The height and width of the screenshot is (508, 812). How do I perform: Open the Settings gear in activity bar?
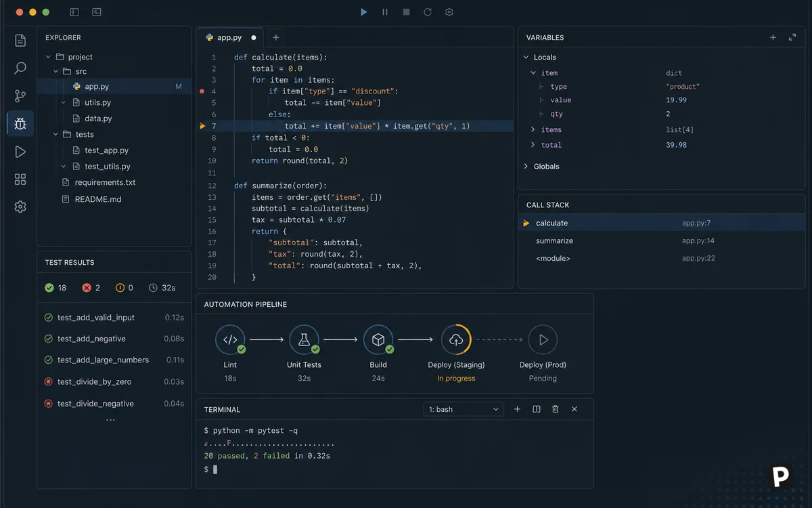coord(20,207)
